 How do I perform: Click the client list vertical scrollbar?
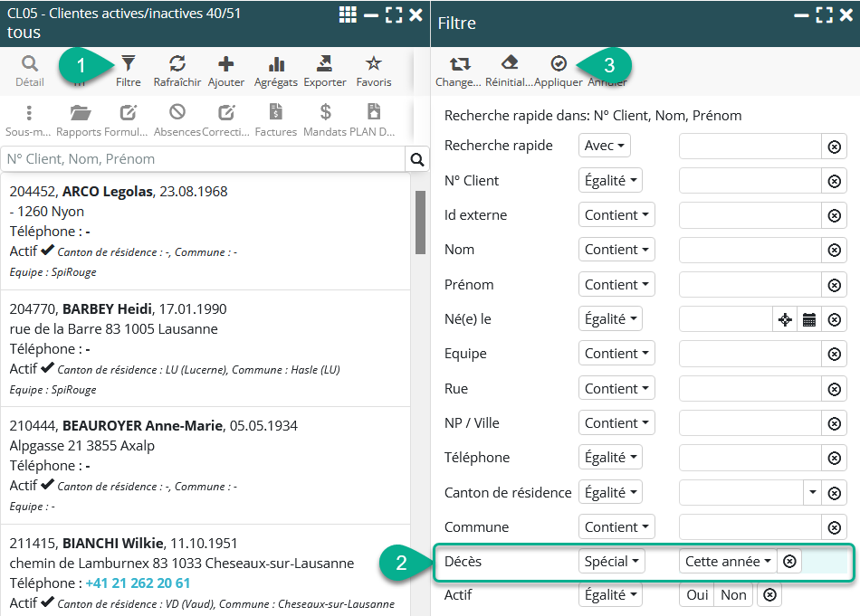[x=420, y=223]
